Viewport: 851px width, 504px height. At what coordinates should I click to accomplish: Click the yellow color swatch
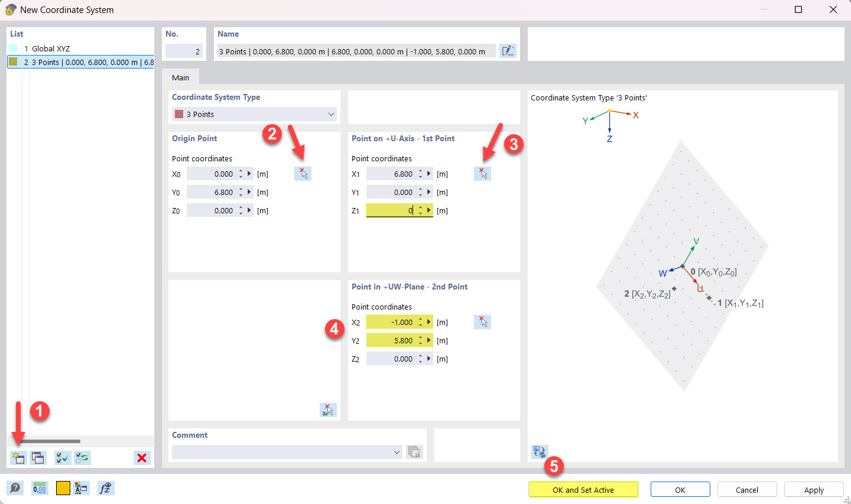[63, 488]
